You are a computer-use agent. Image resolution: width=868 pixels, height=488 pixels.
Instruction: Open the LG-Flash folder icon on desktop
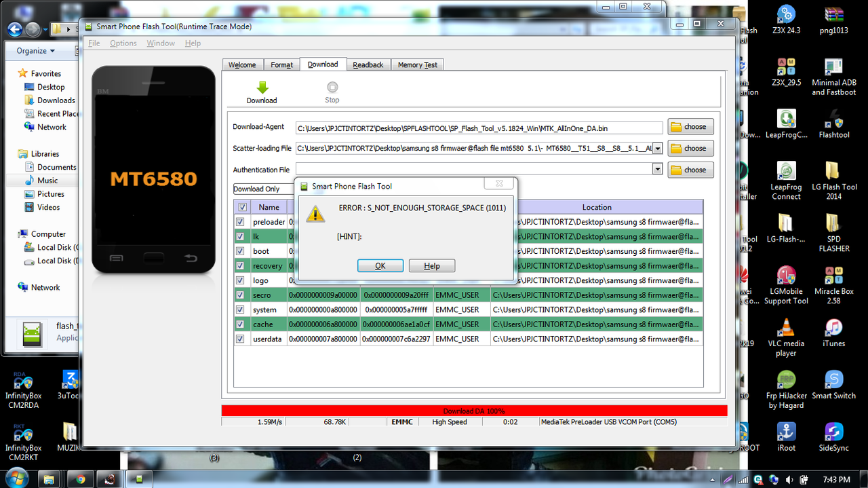pos(786,223)
